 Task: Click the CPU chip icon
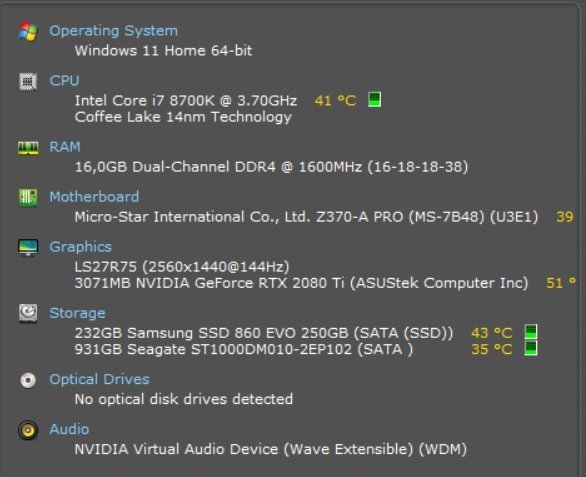(28, 81)
